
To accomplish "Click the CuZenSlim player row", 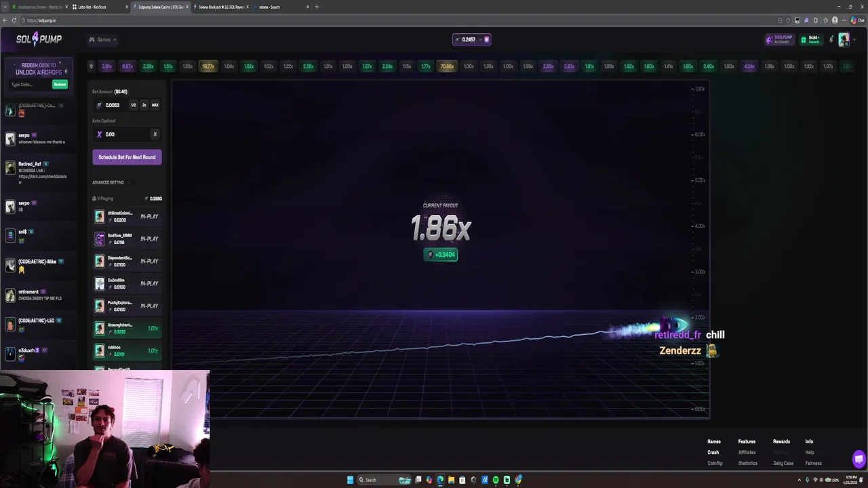I will 127,283.
